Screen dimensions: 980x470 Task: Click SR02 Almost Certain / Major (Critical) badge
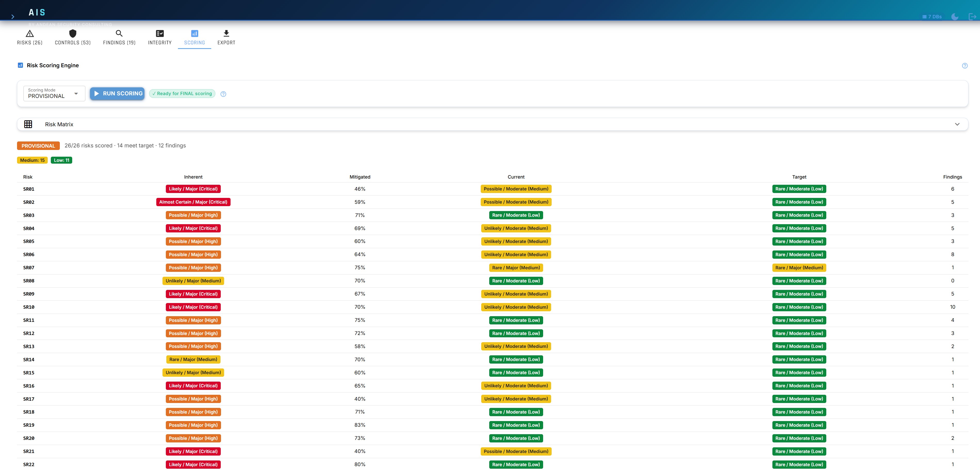(x=193, y=202)
